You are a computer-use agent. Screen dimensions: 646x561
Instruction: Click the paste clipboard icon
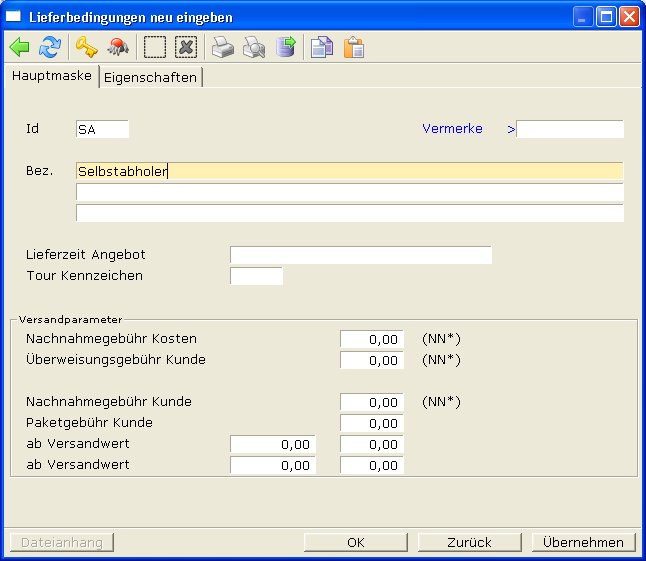coord(353,47)
